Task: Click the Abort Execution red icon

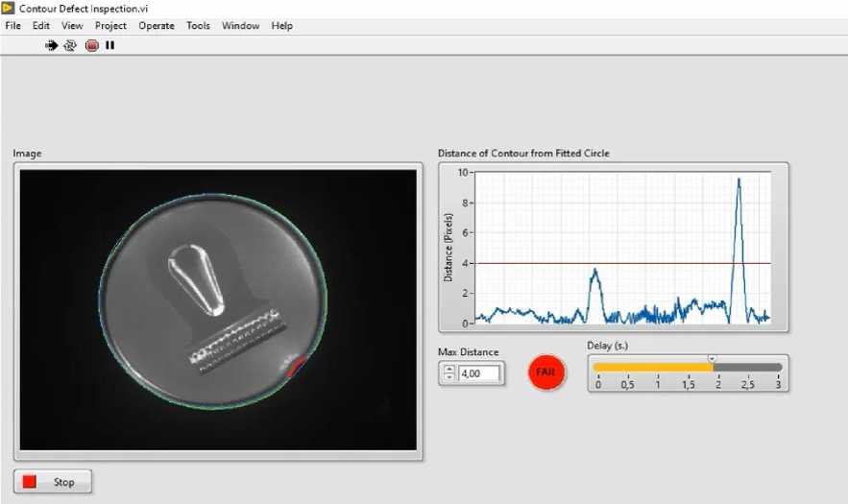Action: (x=92, y=45)
